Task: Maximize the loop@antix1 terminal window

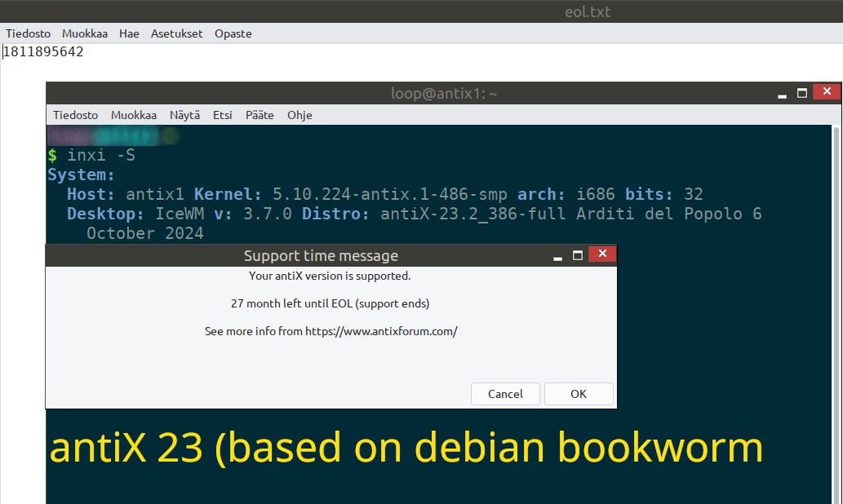Action: click(801, 93)
